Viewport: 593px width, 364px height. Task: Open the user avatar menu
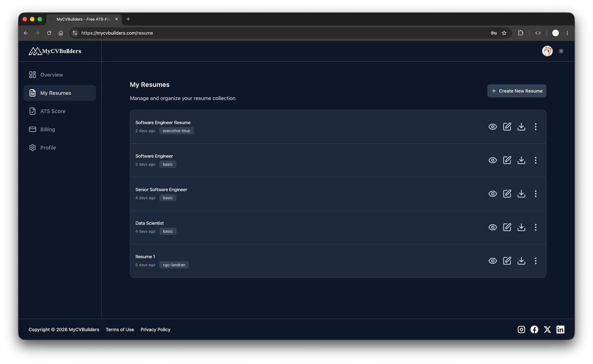click(547, 51)
